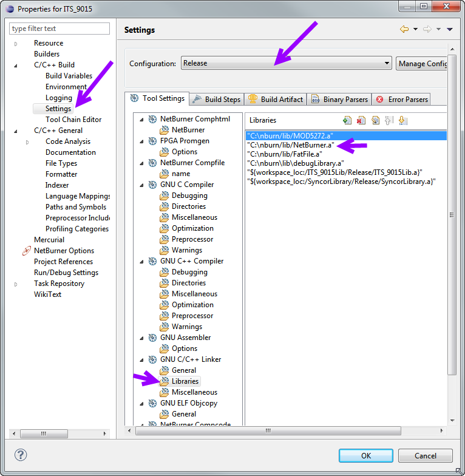Click the OK button
This screenshot has width=465, height=476.
point(365,455)
